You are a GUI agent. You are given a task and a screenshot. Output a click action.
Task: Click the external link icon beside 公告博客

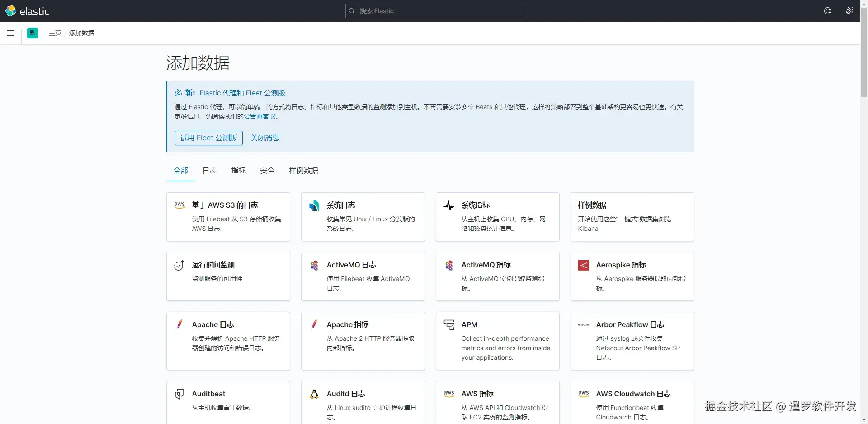coord(273,117)
